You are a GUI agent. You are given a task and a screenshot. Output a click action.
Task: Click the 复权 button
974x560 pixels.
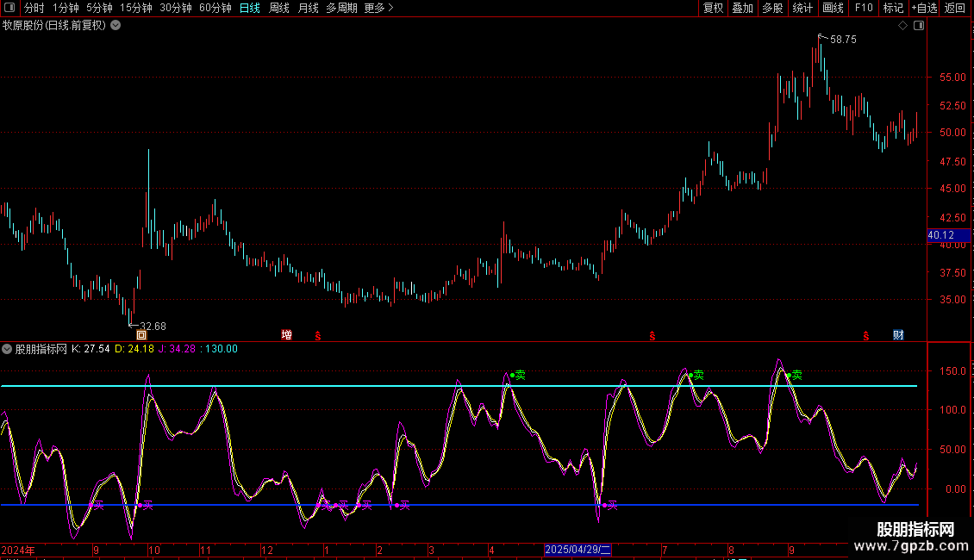tap(713, 9)
